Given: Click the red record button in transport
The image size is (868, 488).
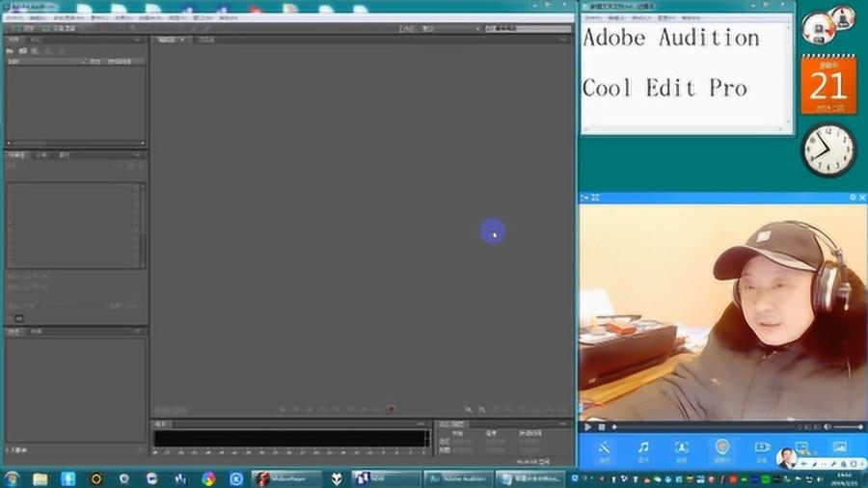Looking at the screenshot, I should point(391,410).
